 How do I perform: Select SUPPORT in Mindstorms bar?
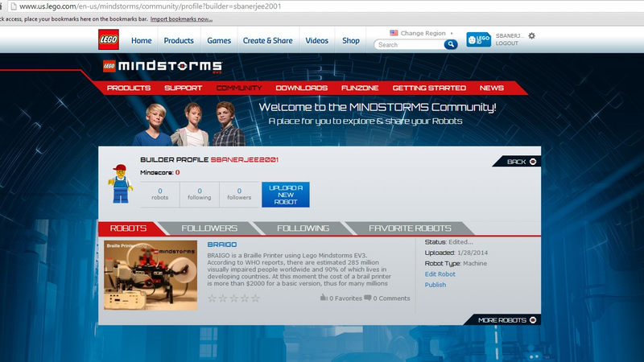184,88
